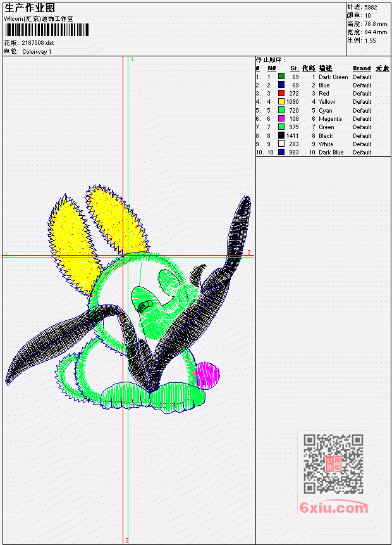Click the "Cyan" description text
The width and height of the screenshot is (392, 545).
tap(326, 111)
